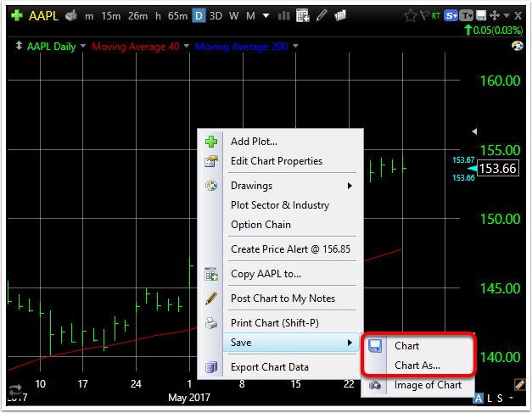The height and width of the screenshot is (413, 532).
Task: Click the floppy disk save icon in top toolbar
Action: pyautogui.click(x=481, y=15)
